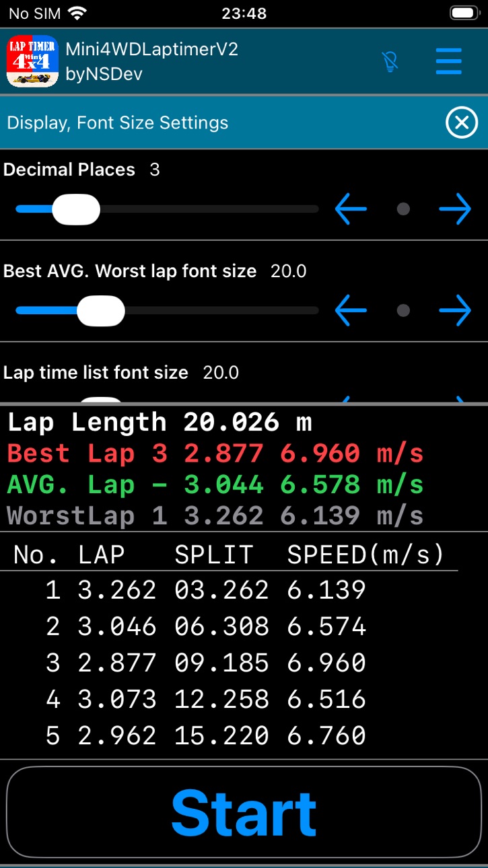Tap speed value 6.760
488x868 pixels.
(x=326, y=735)
